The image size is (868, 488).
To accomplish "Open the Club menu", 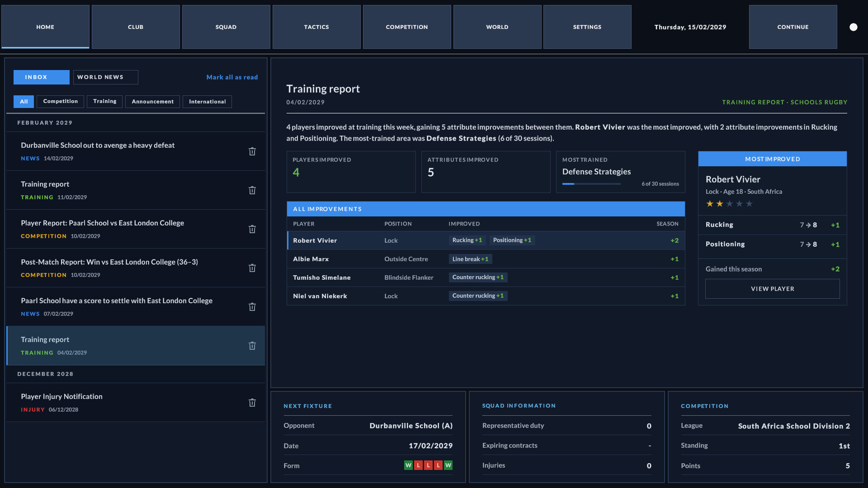I will pyautogui.click(x=136, y=27).
